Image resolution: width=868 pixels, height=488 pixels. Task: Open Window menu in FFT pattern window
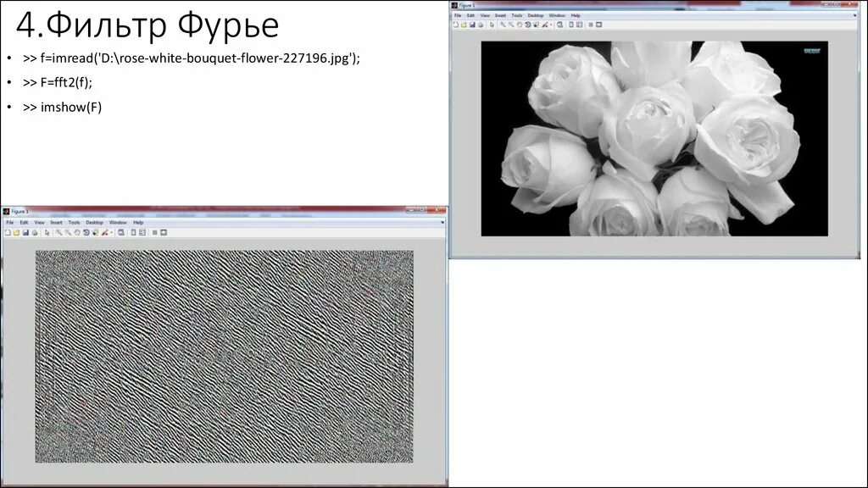pos(118,223)
